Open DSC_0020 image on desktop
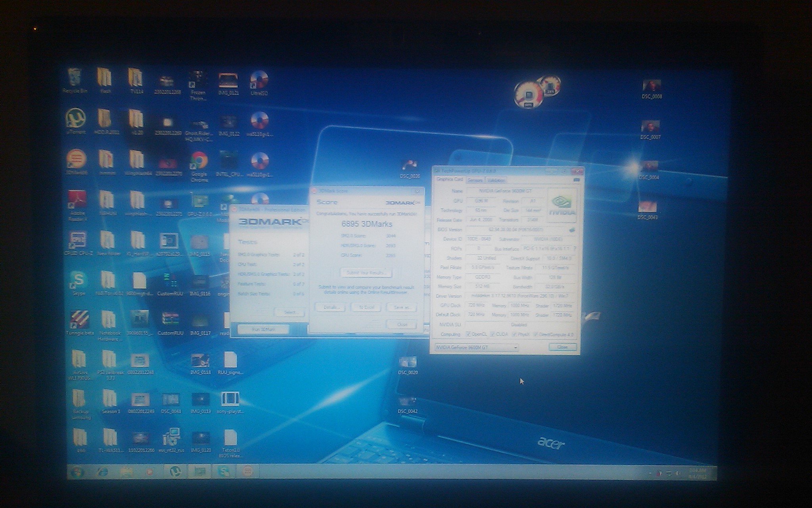Screen dimensions: 812x508 point(408,366)
